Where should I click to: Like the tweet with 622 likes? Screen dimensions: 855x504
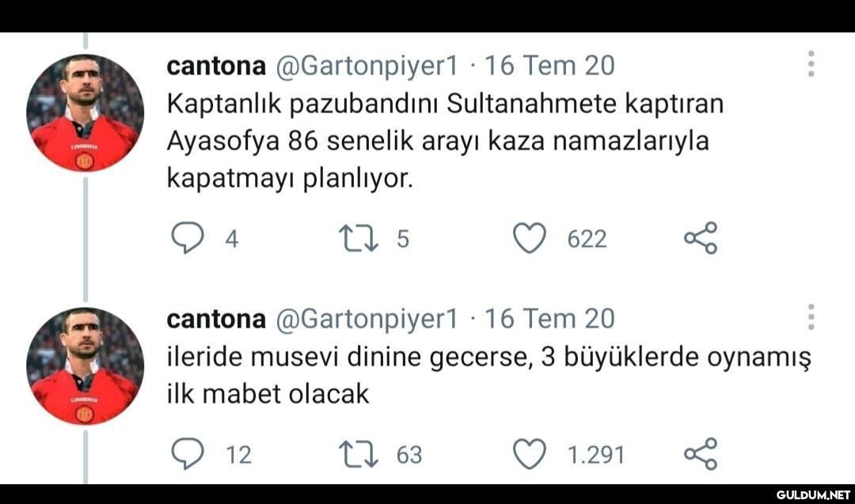coord(530,238)
